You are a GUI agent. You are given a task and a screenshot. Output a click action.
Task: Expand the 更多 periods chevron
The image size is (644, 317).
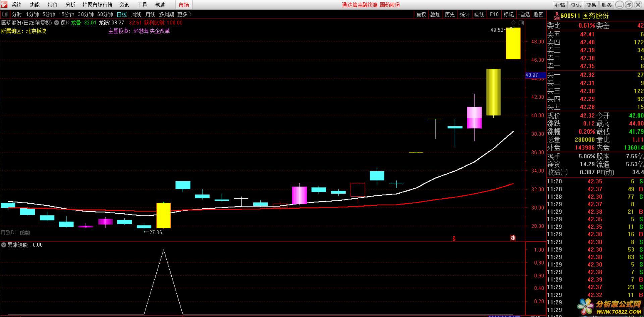click(190, 14)
